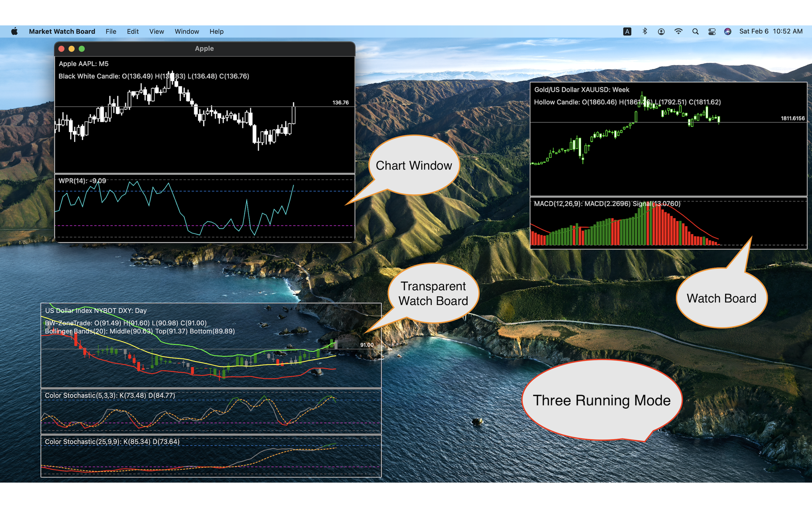The image size is (812, 508).
Task: Click the 136.76 price label
Action: 340,102
